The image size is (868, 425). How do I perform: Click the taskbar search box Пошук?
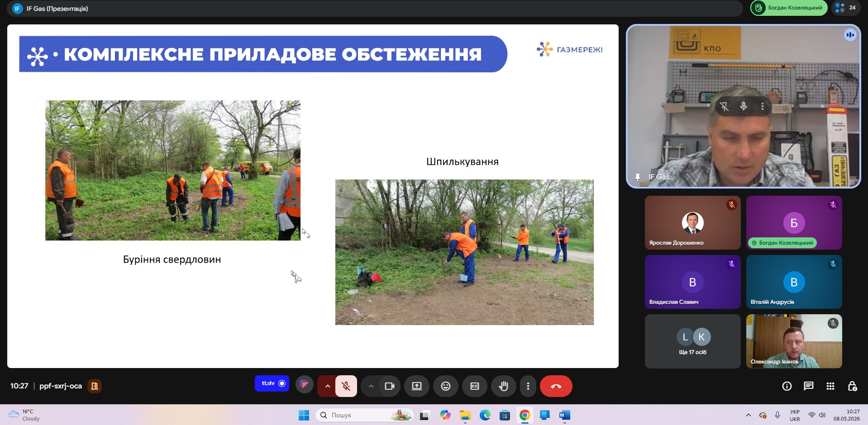[x=365, y=415]
